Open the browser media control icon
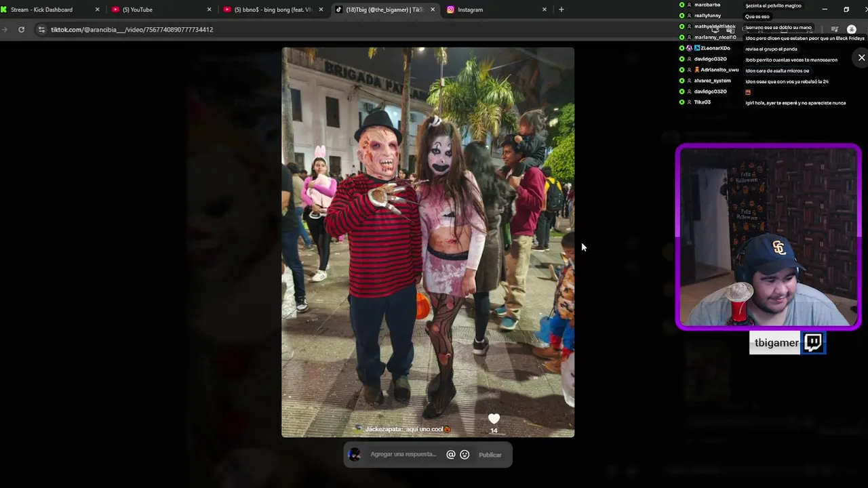 [834, 29]
